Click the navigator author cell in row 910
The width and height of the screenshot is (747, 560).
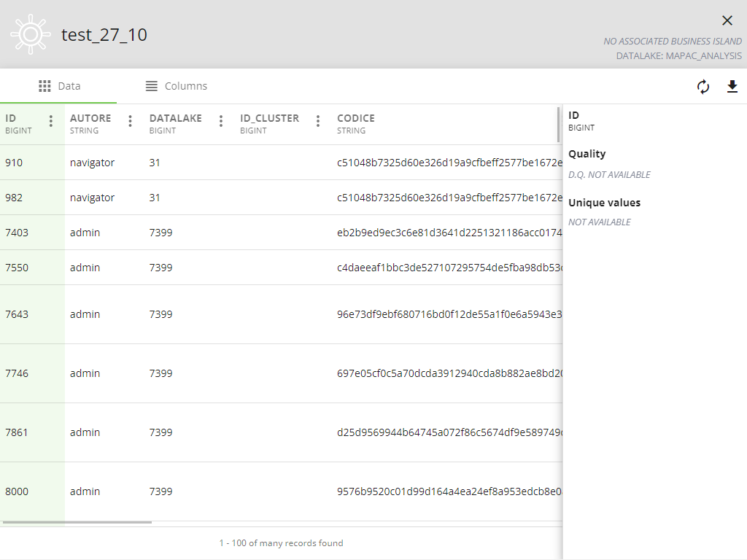coord(92,163)
